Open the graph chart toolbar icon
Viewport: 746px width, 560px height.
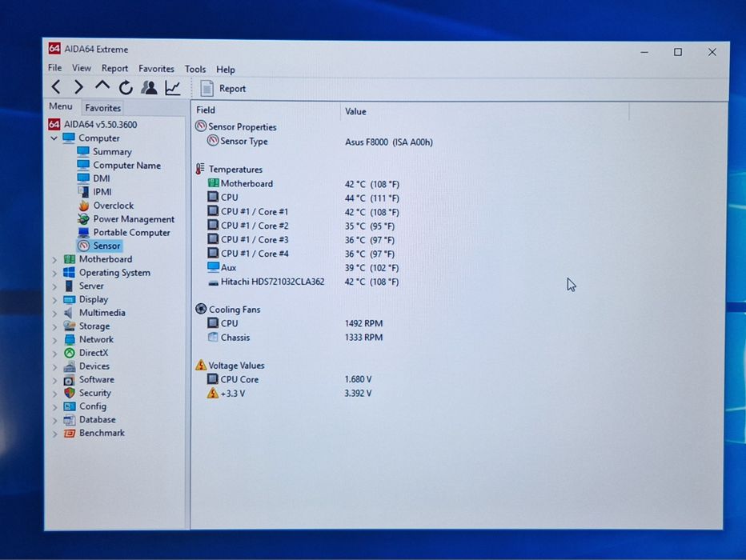click(173, 88)
